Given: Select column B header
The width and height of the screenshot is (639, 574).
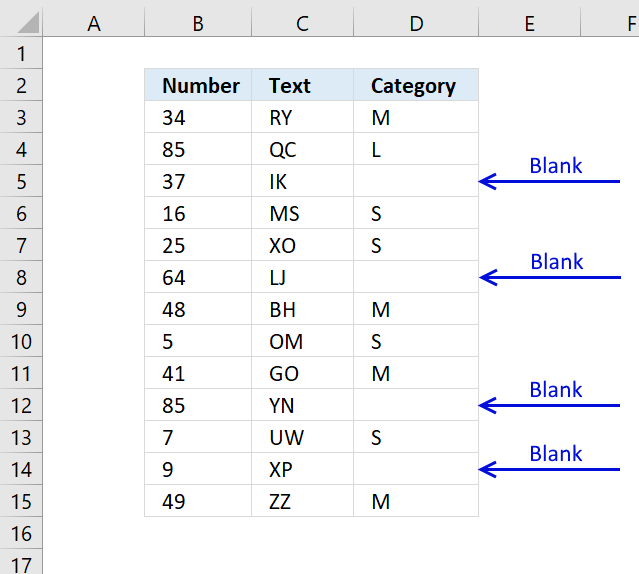Looking at the screenshot, I should [x=198, y=23].
